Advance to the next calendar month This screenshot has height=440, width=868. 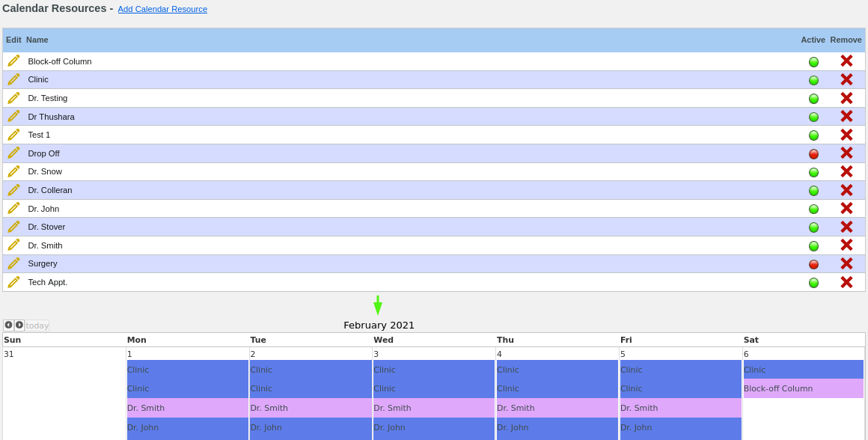click(x=19, y=326)
